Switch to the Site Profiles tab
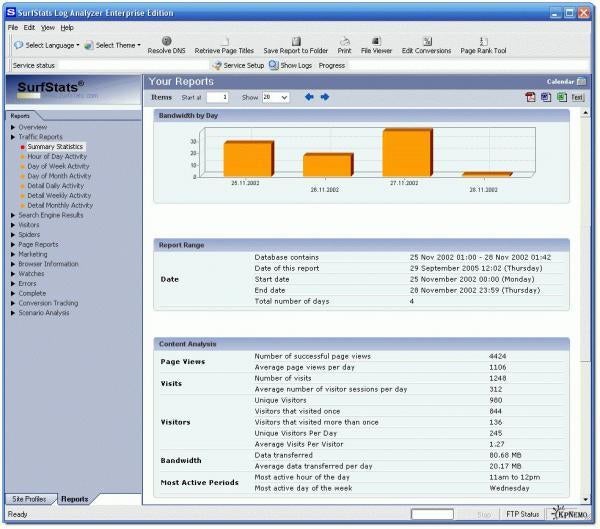The width and height of the screenshot is (600, 529). (x=29, y=499)
